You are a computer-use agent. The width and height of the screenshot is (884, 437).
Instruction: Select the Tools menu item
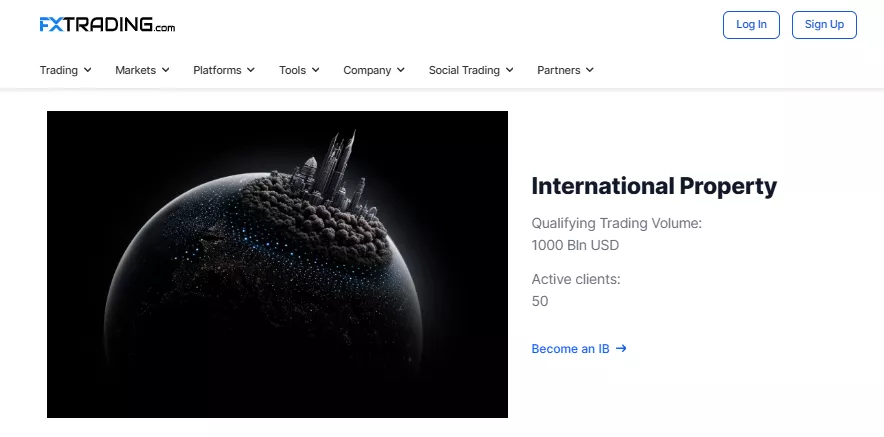299,70
